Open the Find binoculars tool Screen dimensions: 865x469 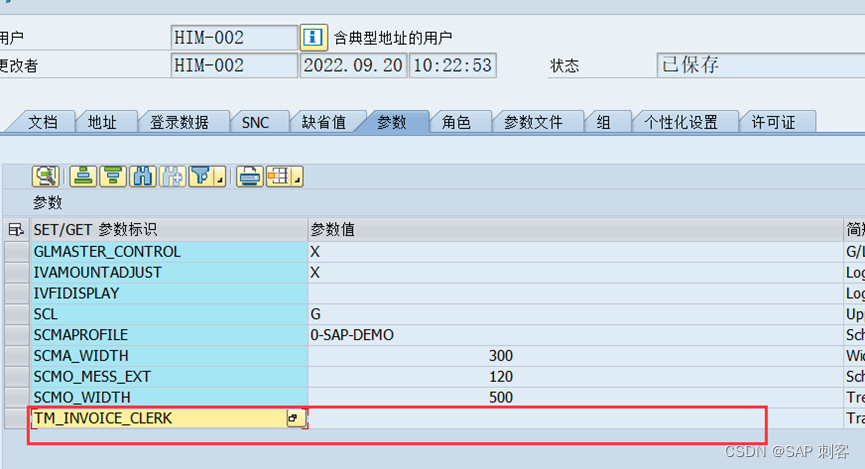pyautogui.click(x=143, y=177)
